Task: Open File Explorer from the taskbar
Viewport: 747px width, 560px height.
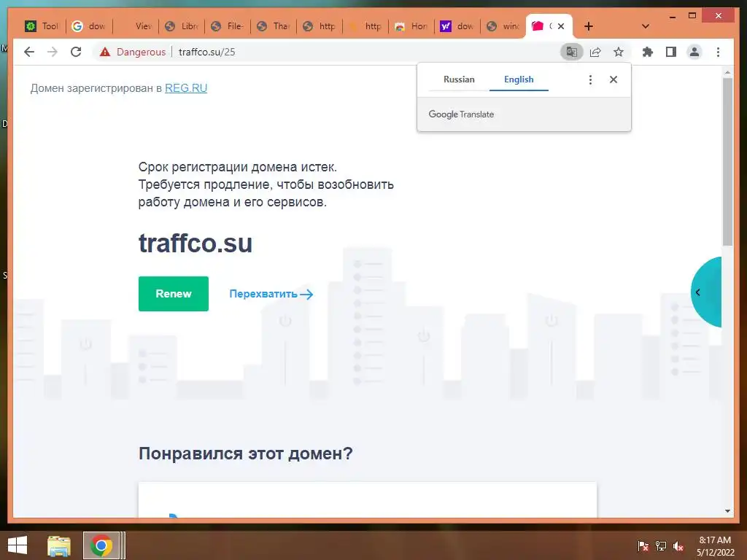Action: (x=59, y=545)
